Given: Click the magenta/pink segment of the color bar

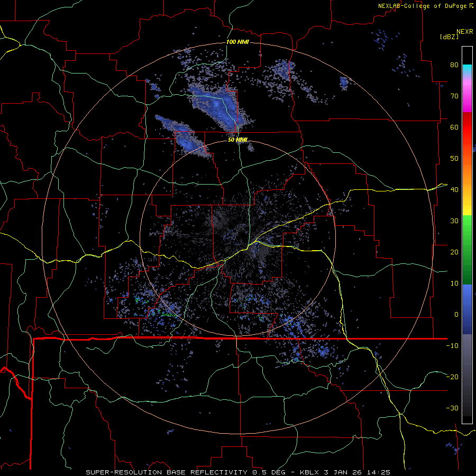Looking at the screenshot, I should click(x=467, y=94).
